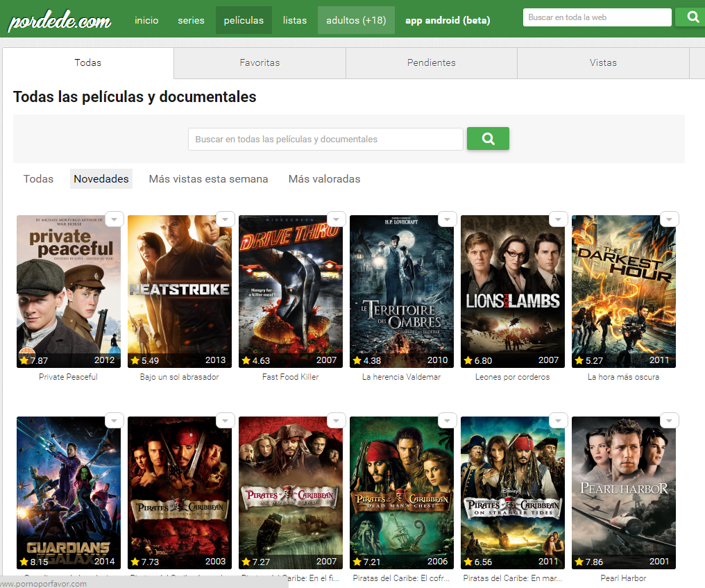Screen dimensions: 705x588
Task: Open Pirates Dead Man's Chest poster
Action: [x=402, y=493]
